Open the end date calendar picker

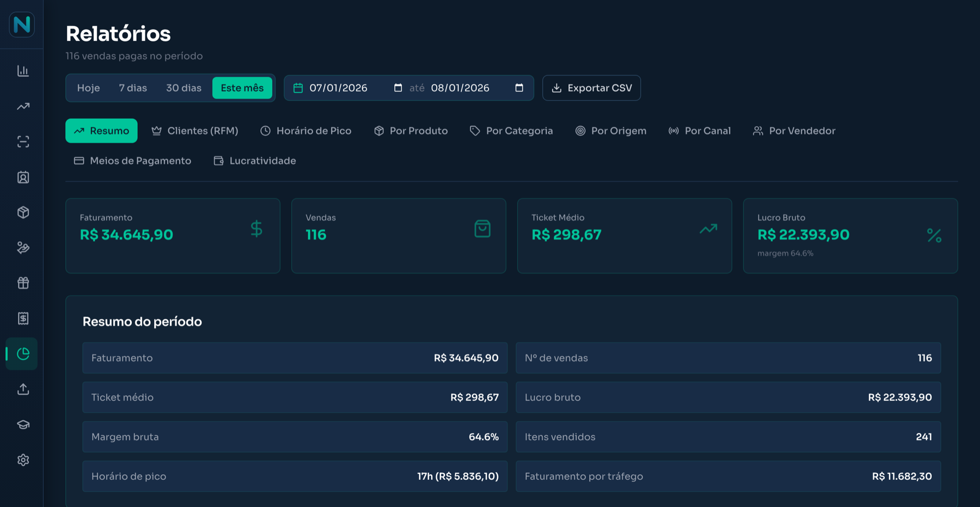point(519,88)
